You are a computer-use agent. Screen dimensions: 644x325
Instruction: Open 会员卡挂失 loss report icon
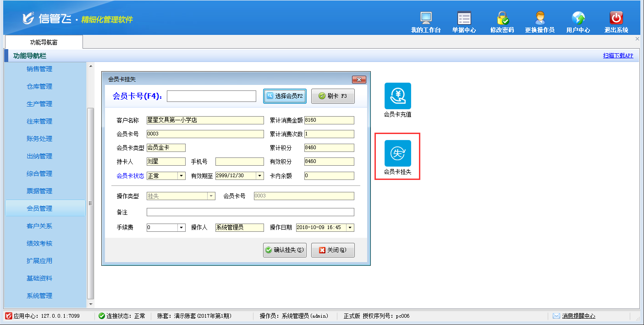(x=397, y=153)
